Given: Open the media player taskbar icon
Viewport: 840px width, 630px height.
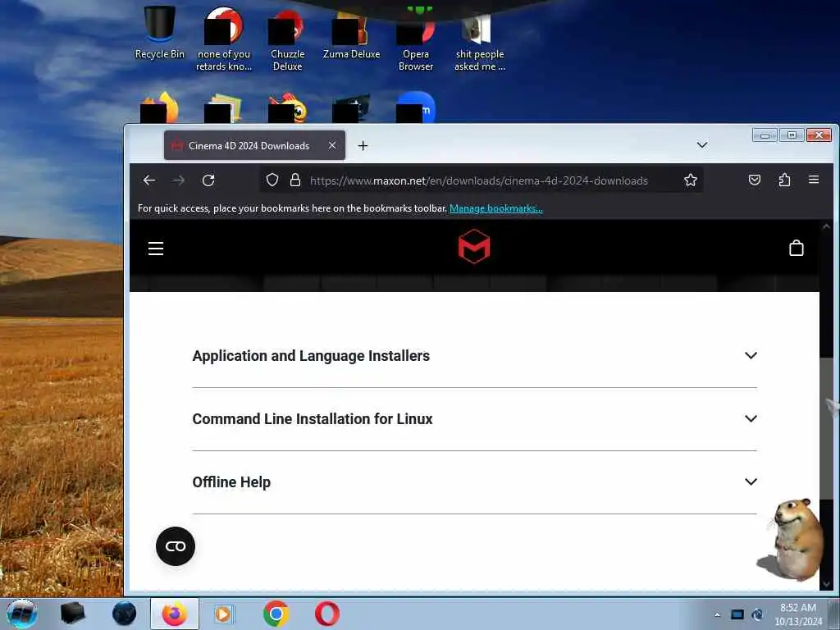Looking at the screenshot, I should coord(224,614).
